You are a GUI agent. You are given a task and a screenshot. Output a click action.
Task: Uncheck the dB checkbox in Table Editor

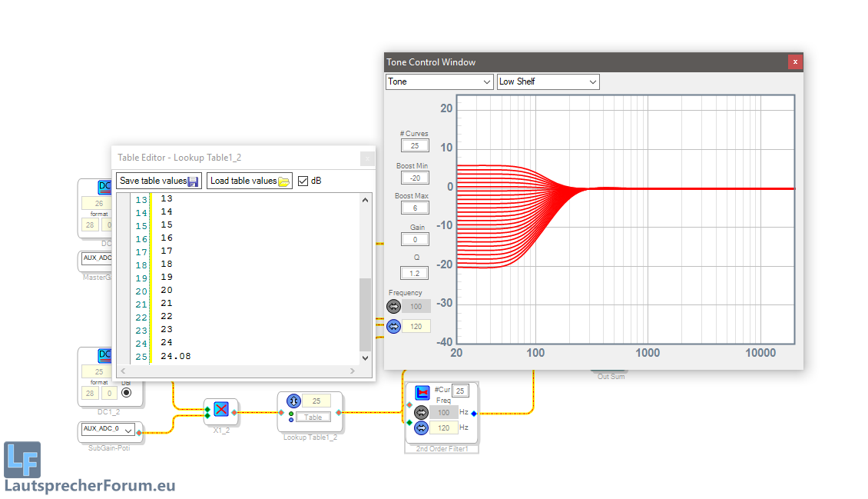click(303, 181)
